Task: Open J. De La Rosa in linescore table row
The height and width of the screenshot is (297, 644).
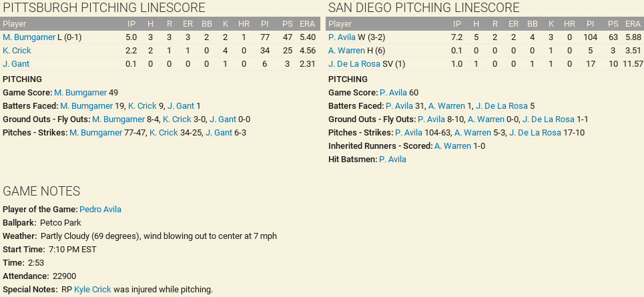Action: pyautogui.click(x=354, y=64)
